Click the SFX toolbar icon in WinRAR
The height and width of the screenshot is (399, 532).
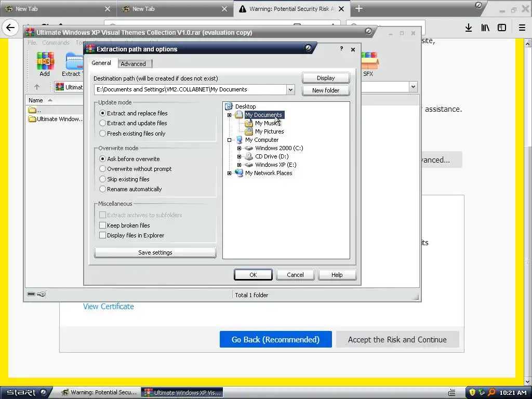coord(369,61)
